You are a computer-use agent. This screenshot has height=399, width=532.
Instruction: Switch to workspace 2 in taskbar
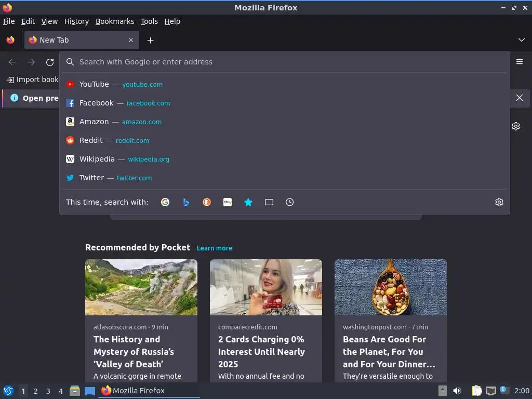point(36,391)
